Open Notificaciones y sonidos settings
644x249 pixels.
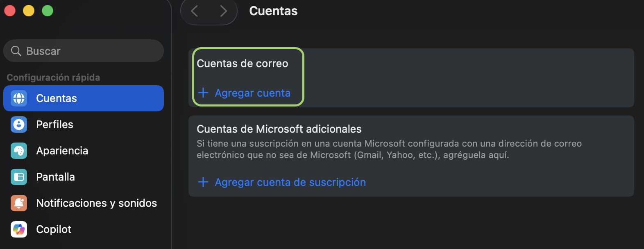coord(84,203)
